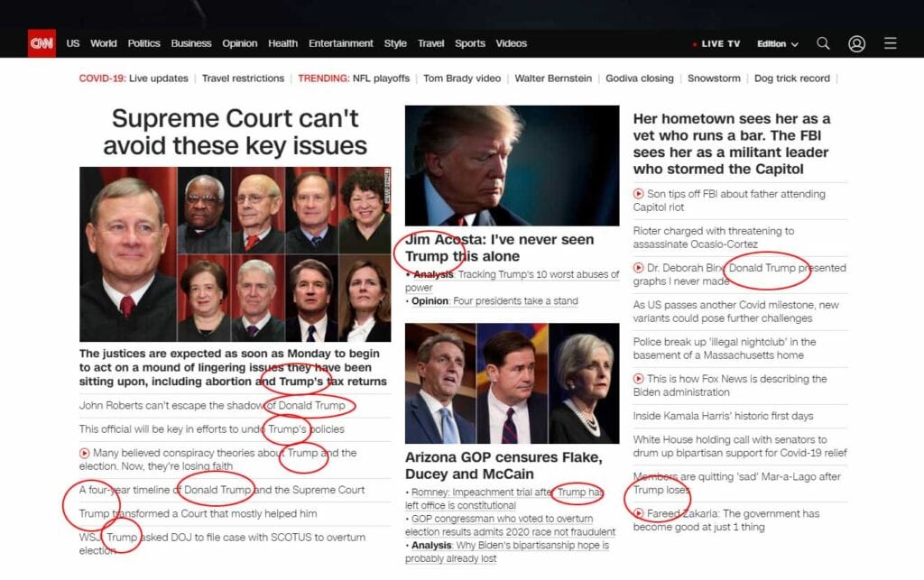Go to the Politics section
Image resolution: width=924 pixels, height=580 pixels.
143,43
